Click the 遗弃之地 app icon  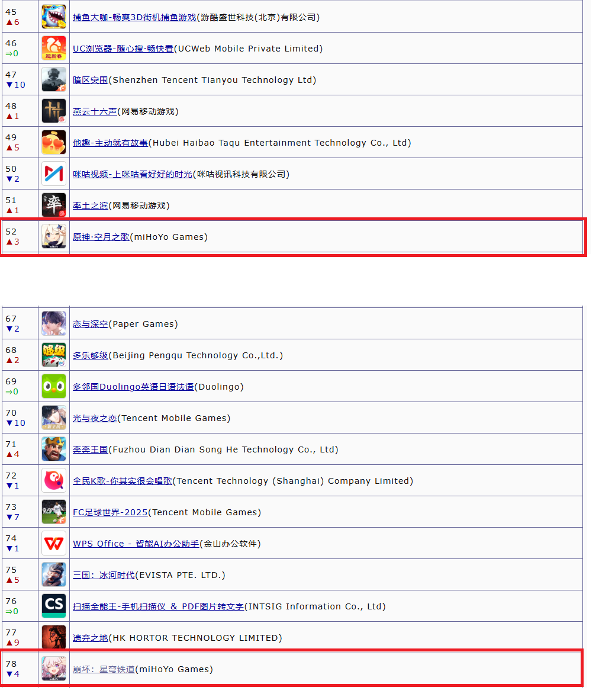click(x=54, y=637)
